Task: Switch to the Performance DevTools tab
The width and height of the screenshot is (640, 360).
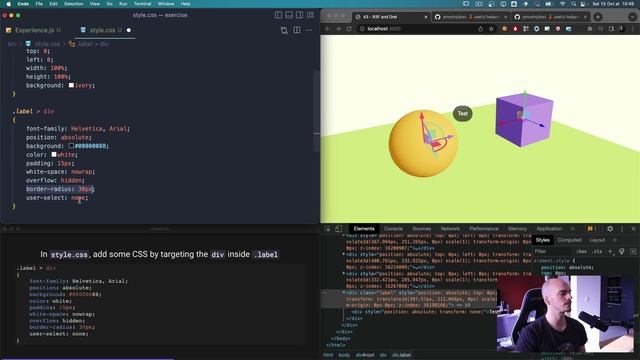Action: (484, 229)
